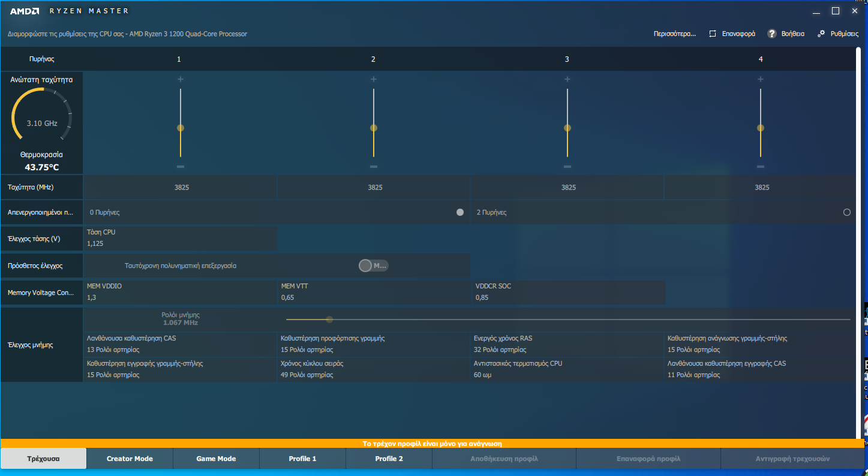Screen dimensions: 868x476
Task: Click the vertical scrollbar on the right
Action: click(x=860, y=243)
